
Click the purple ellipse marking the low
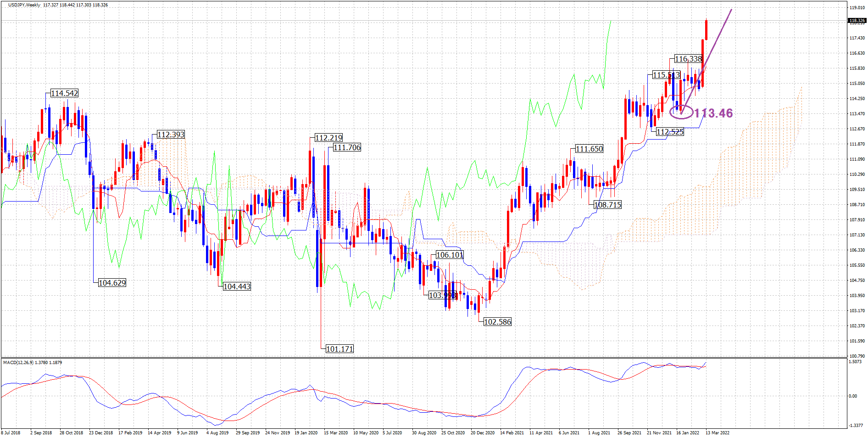tap(681, 112)
